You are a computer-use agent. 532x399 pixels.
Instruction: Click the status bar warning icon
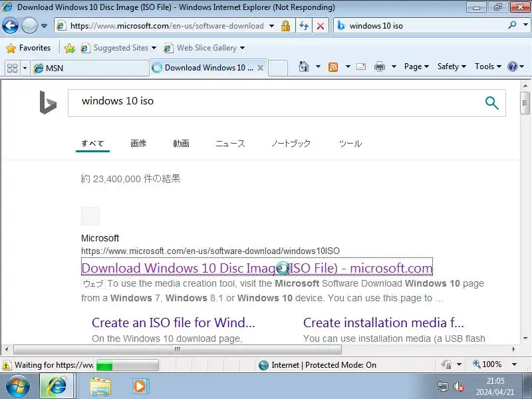coord(6,365)
